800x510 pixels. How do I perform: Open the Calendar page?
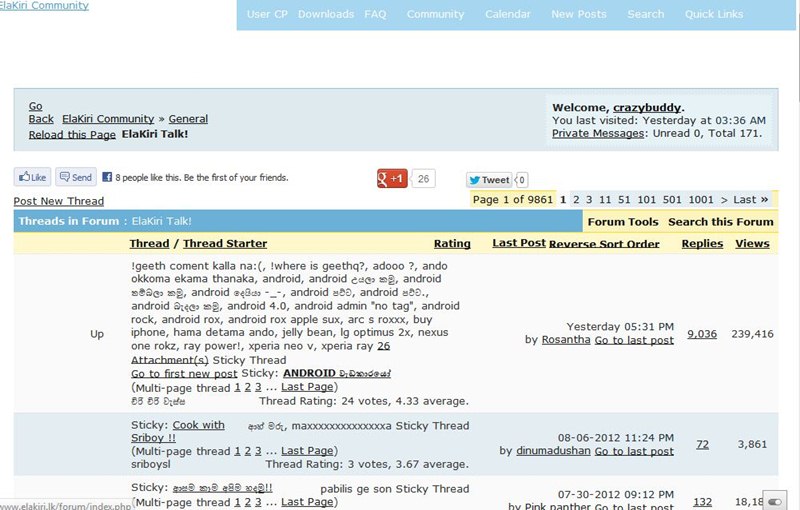coord(508,14)
